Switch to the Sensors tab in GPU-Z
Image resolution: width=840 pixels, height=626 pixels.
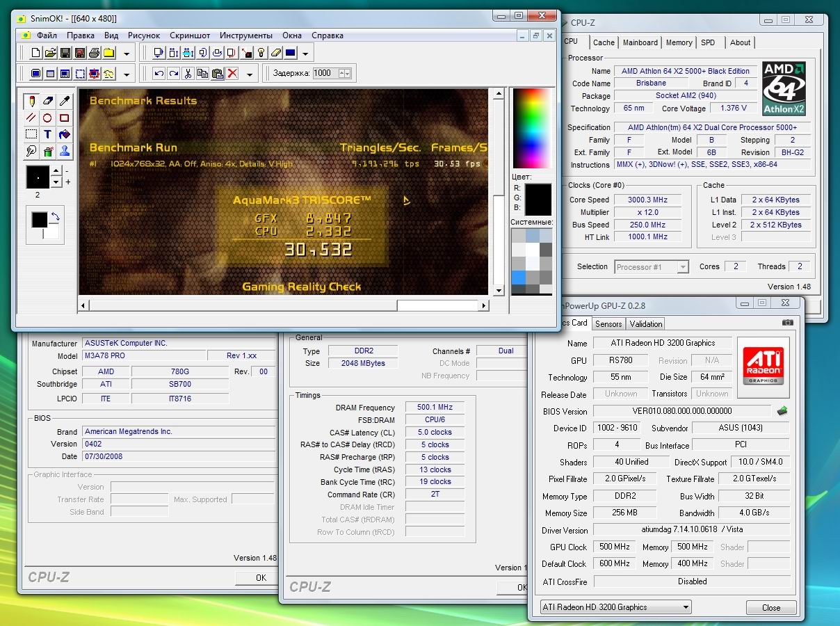(x=608, y=324)
